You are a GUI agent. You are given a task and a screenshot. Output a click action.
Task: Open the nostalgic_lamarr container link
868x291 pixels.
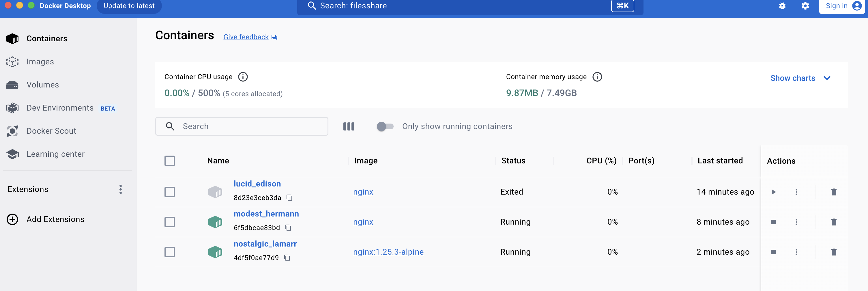265,244
